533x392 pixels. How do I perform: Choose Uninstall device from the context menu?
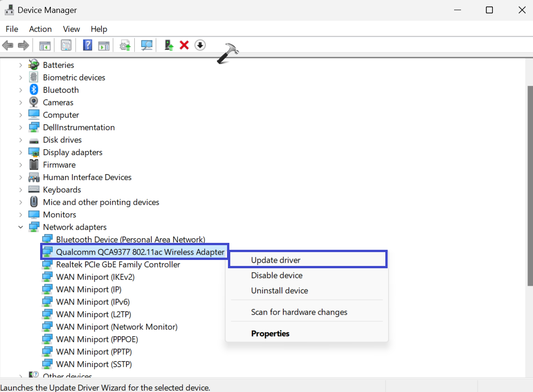point(279,290)
